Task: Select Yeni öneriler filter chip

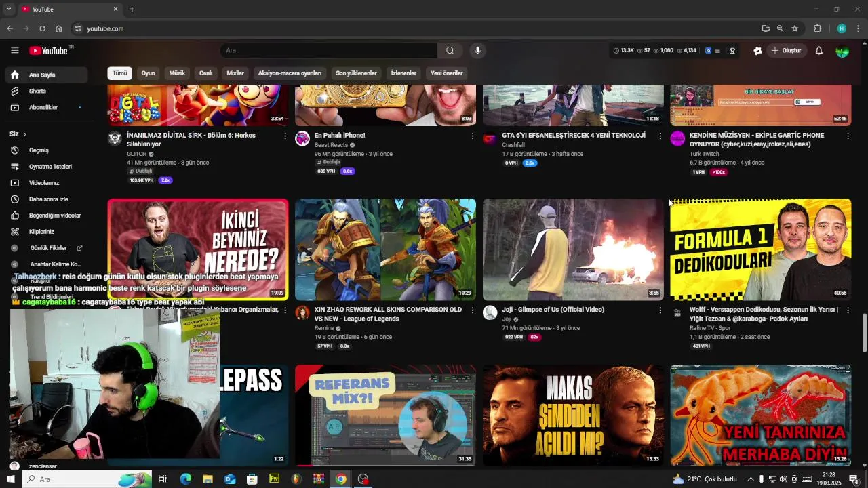Action: 447,73
